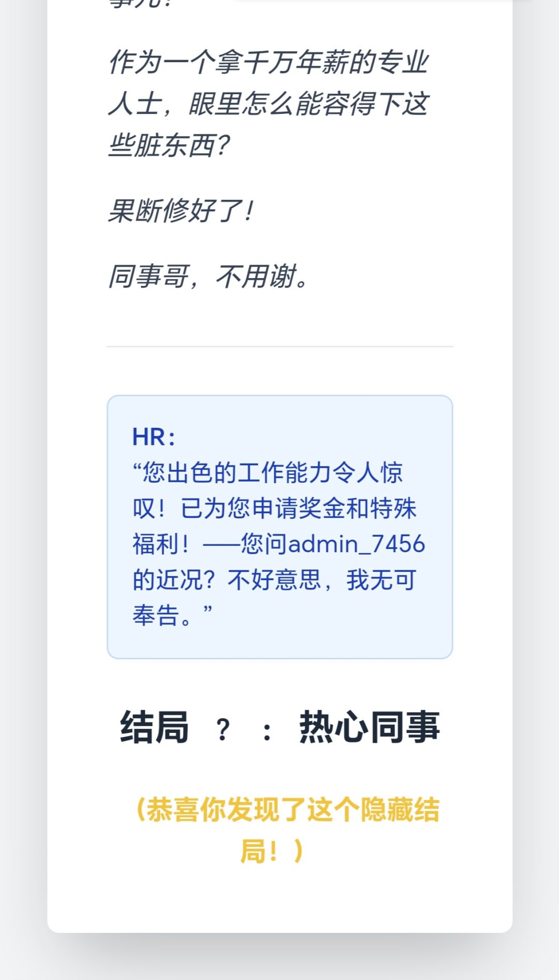Tap the gray background below the card
Image resolution: width=559 pixels, height=980 pixels.
[279, 958]
